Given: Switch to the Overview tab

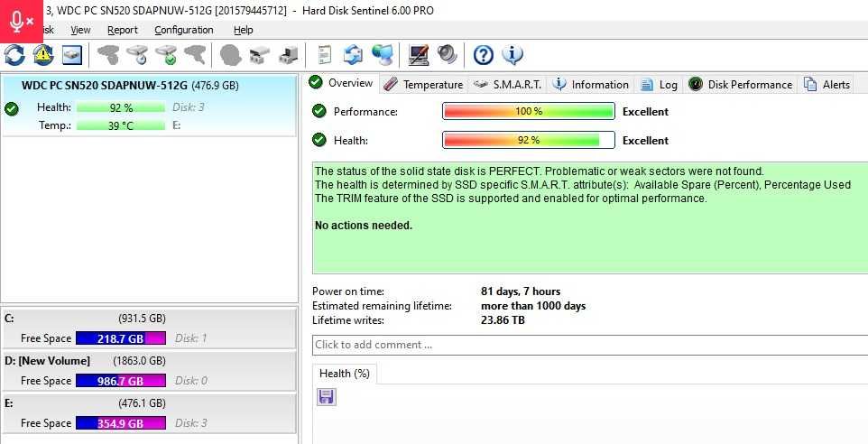Looking at the screenshot, I should tap(342, 83).
